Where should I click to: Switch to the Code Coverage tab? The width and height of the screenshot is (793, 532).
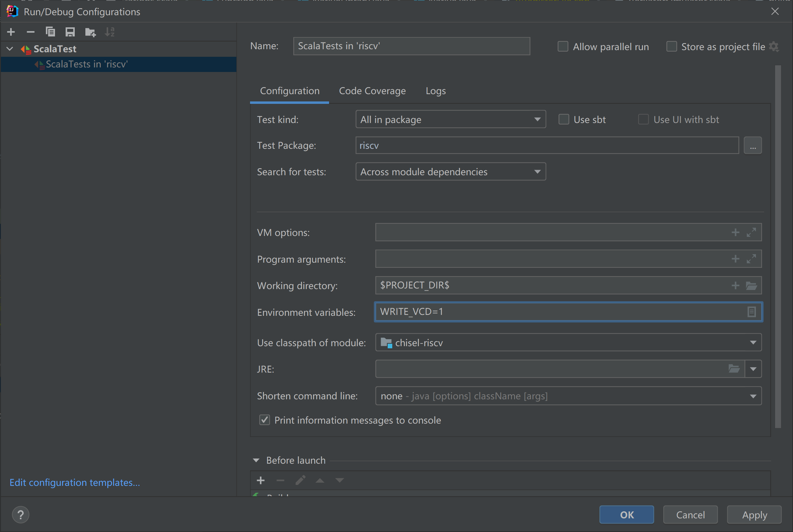click(x=372, y=91)
